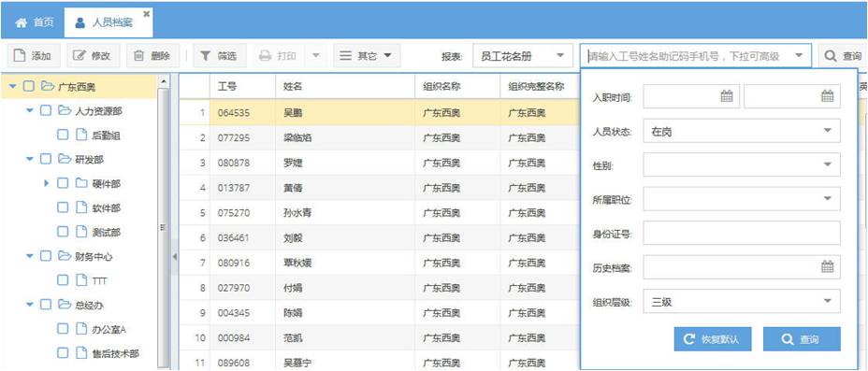Open the 人员状态 dropdown
The width and height of the screenshot is (868, 371).
[742, 131]
